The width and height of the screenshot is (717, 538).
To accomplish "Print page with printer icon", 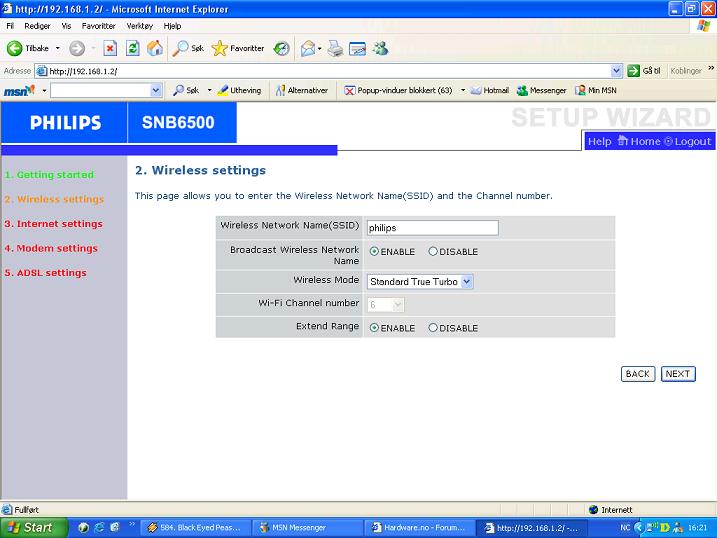I will tap(335, 48).
